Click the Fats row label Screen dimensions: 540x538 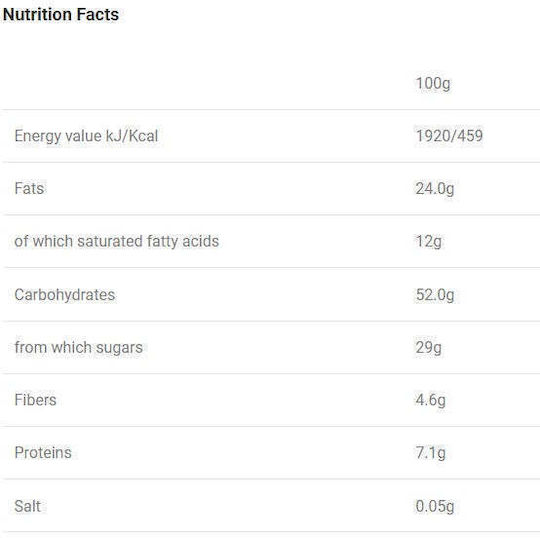point(29,188)
